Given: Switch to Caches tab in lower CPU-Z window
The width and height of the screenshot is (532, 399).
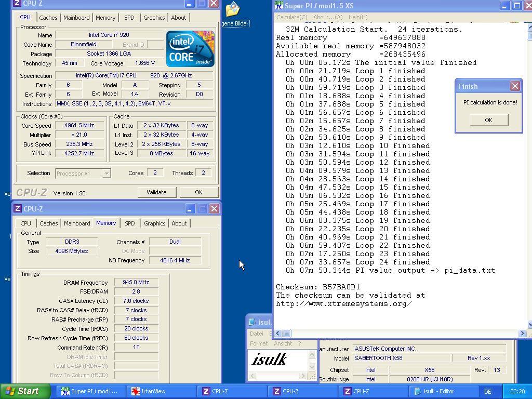Looking at the screenshot, I should [48, 223].
